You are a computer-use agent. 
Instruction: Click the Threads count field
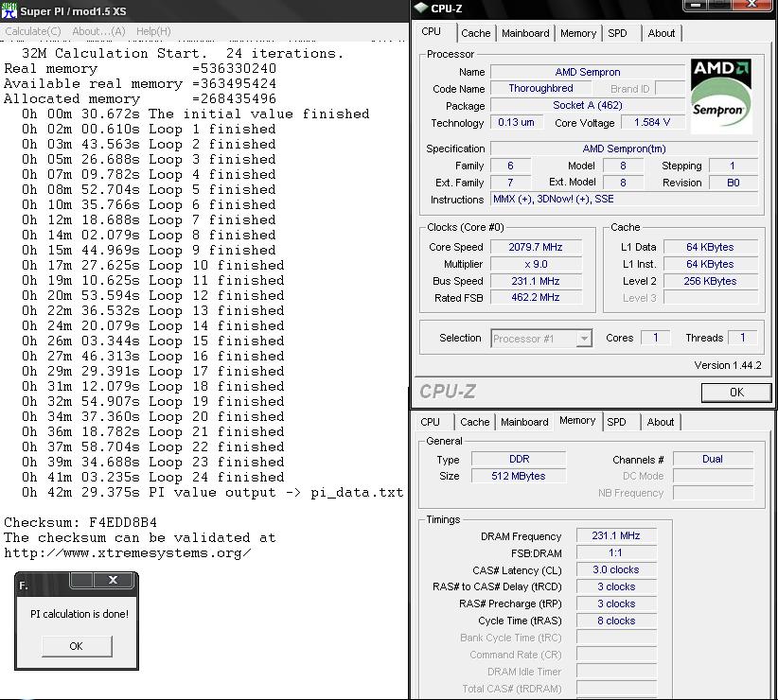(x=743, y=338)
